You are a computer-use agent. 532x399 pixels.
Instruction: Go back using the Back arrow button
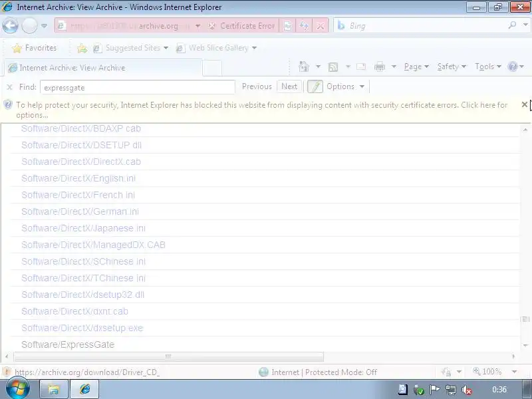click(10, 25)
